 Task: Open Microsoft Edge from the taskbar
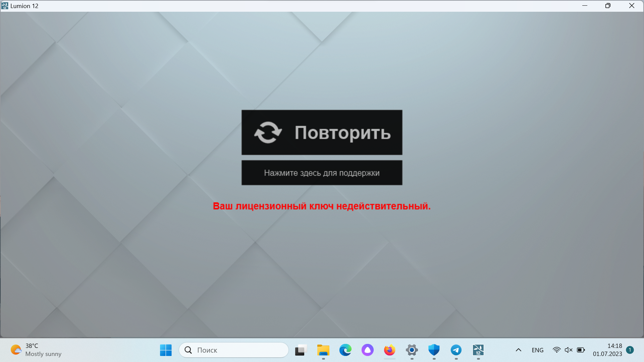click(x=345, y=350)
